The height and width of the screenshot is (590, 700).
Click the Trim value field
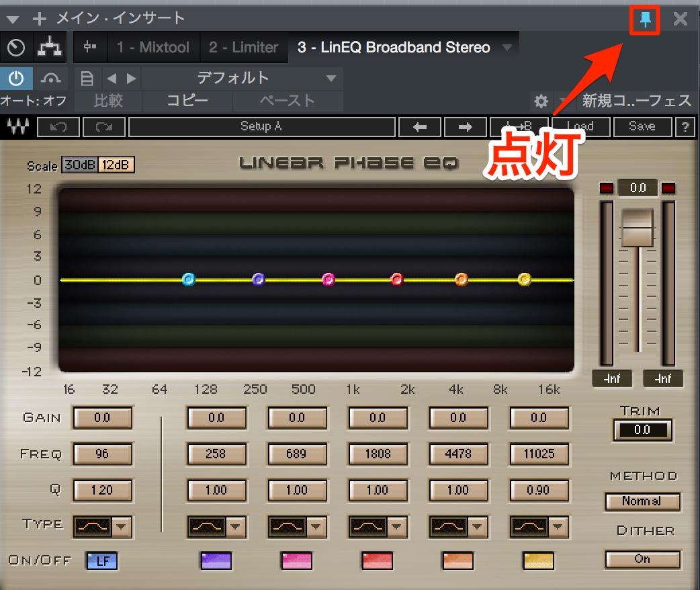(x=642, y=430)
